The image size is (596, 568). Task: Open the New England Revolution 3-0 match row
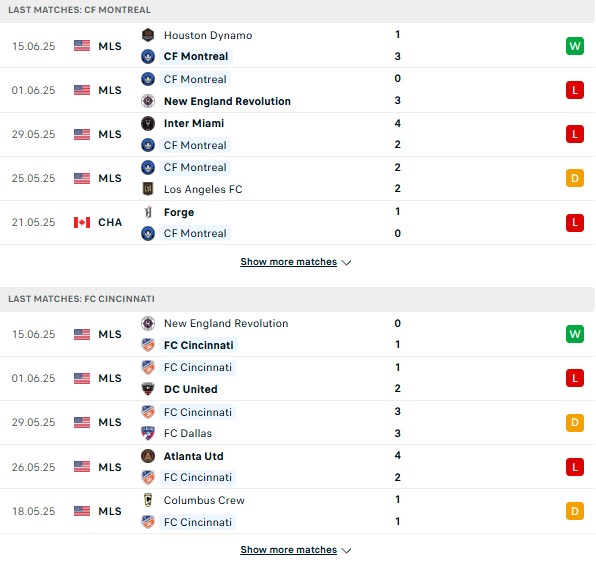pyautogui.click(x=298, y=90)
